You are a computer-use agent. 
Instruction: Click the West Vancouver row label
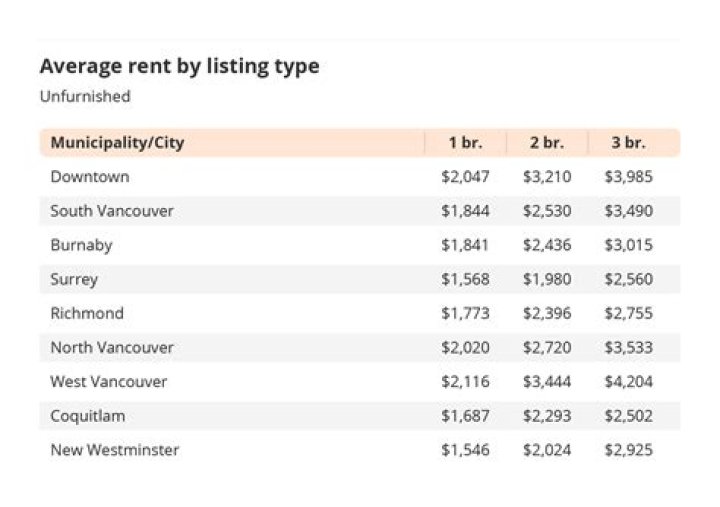click(x=109, y=381)
